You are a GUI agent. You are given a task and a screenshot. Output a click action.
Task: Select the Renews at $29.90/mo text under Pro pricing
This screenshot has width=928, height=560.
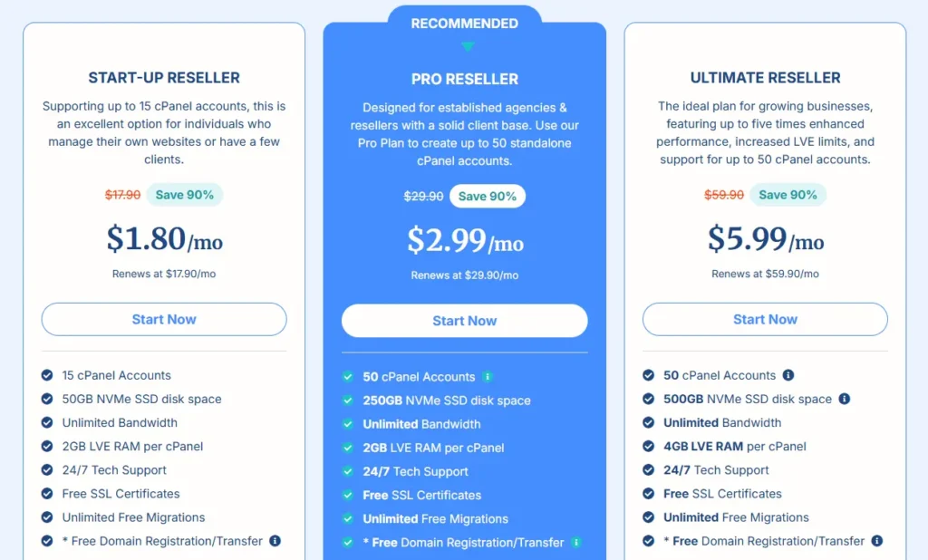[464, 275]
